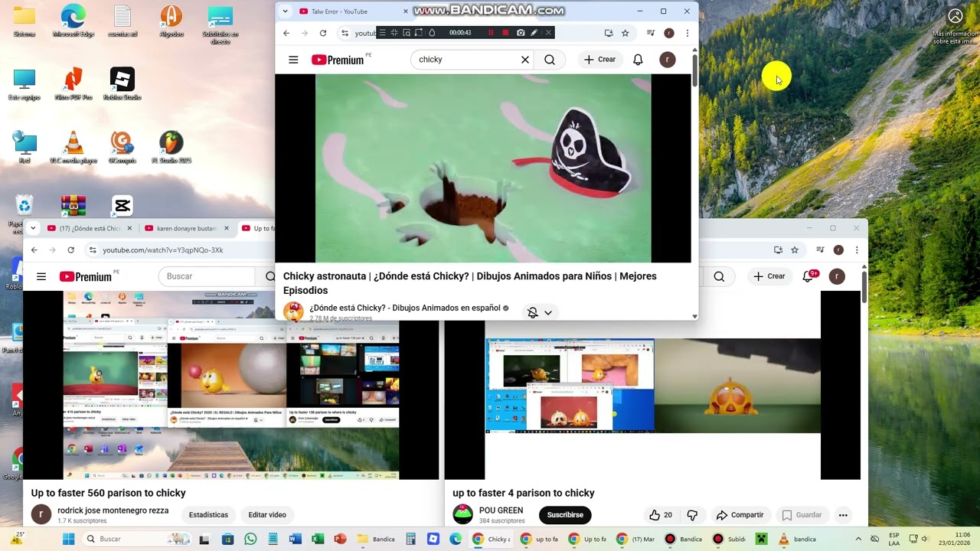Close the '(17) ¿Dónde está Chicky' tab

[129, 228]
